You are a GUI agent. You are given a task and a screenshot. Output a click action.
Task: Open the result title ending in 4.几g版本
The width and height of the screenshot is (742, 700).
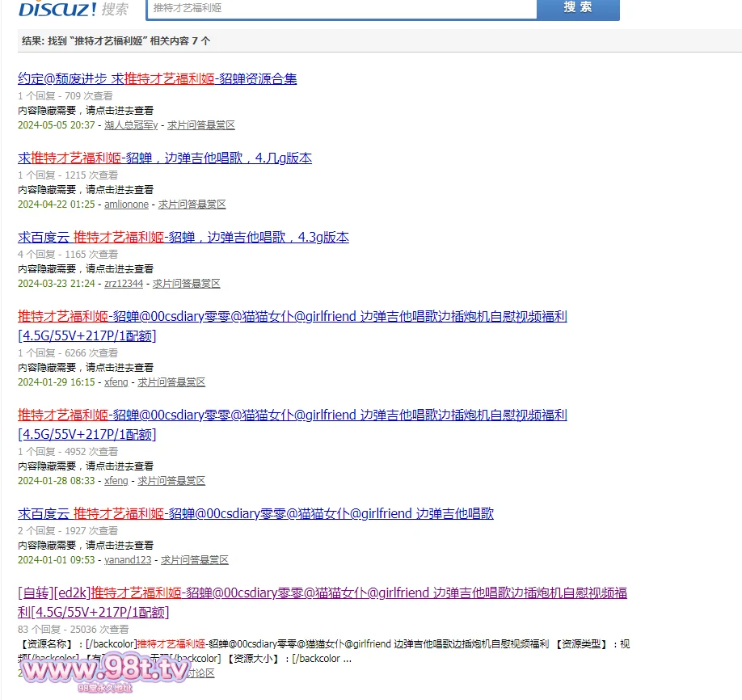165,158
